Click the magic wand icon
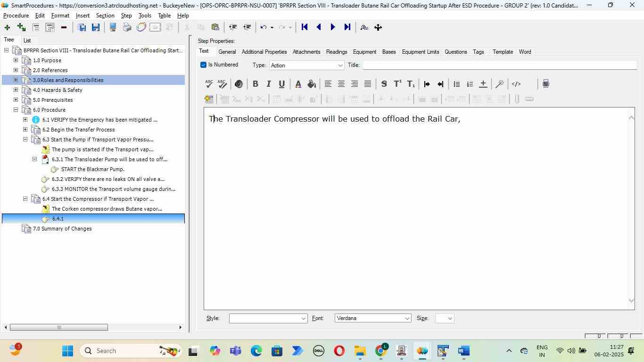Image resolution: width=644 pixels, height=362 pixels. tap(500, 84)
